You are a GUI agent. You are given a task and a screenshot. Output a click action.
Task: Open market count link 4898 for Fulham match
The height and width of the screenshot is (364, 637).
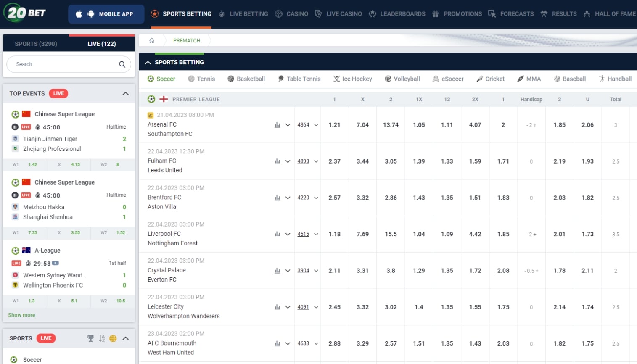pyautogui.click(x=303, y=161)
